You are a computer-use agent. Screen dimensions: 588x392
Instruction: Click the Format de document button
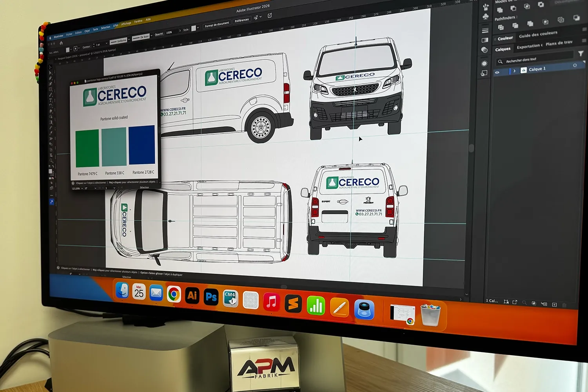pyautogui.click(x=217, y=25)
